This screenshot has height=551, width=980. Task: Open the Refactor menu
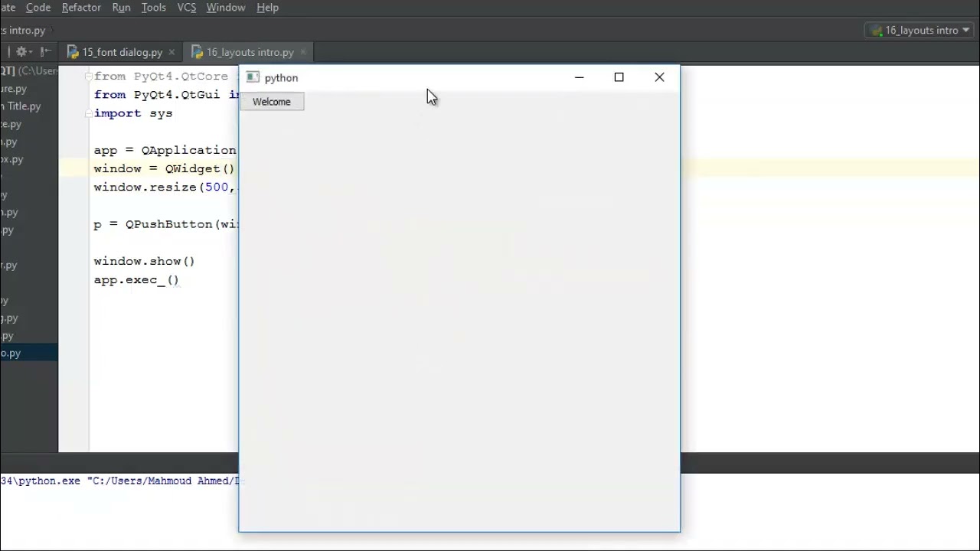click(81, 8)
